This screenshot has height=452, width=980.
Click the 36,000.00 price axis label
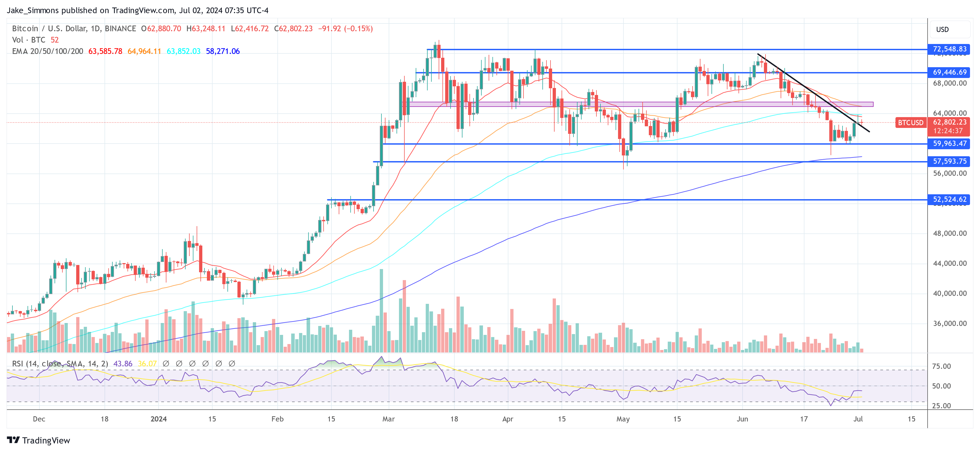[949, 324]
